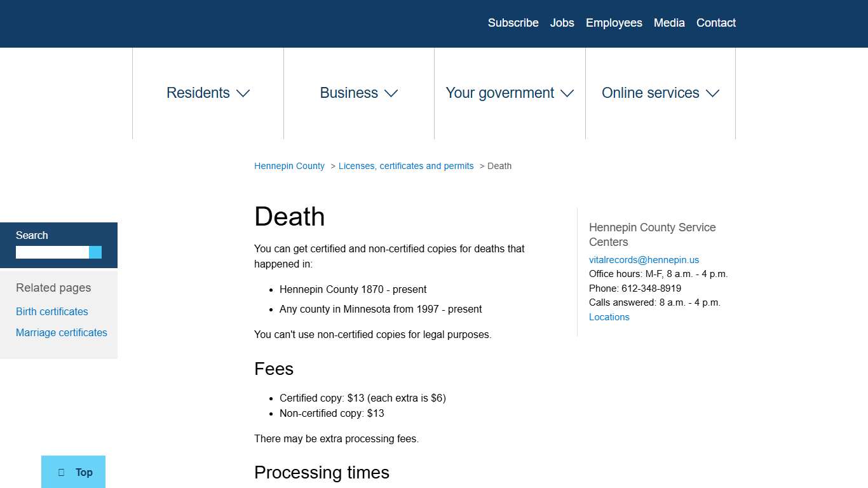Open the Locations link

click(609, 316)
